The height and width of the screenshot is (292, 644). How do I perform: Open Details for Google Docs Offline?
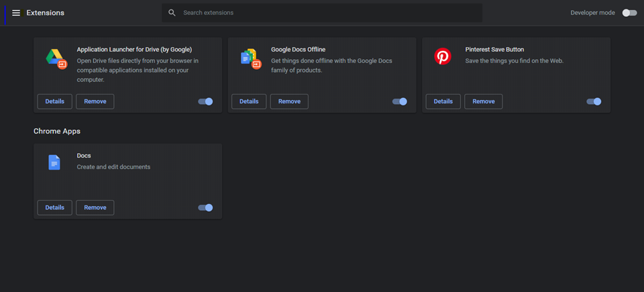click(x=249, y=101)
